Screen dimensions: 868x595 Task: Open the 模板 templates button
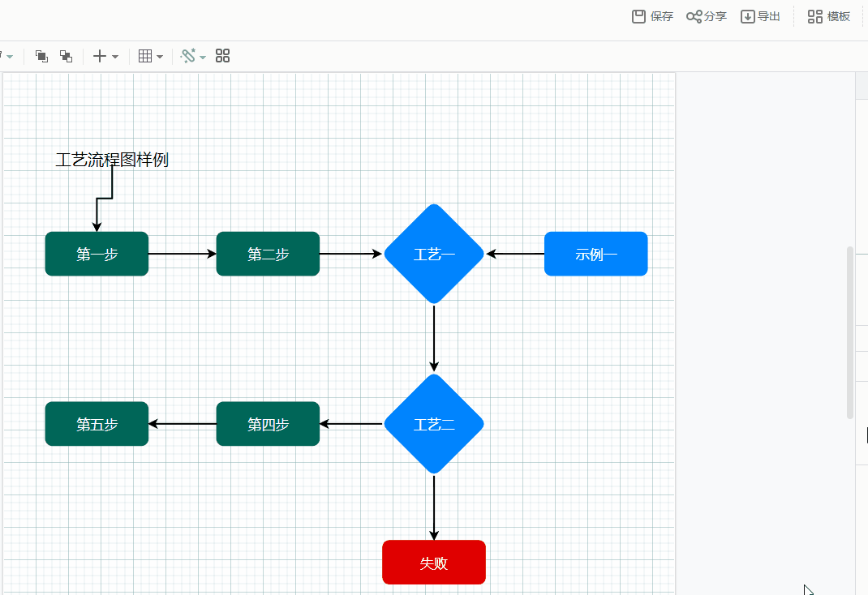pyautogui.click(x=829, y=16)
